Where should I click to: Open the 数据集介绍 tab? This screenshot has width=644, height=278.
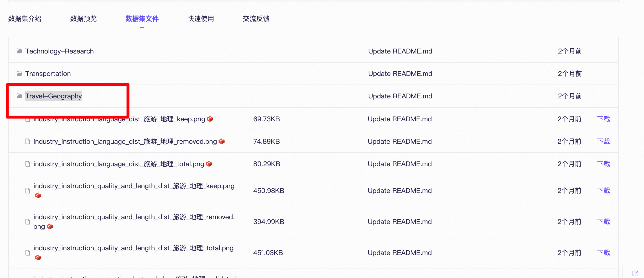25,19
